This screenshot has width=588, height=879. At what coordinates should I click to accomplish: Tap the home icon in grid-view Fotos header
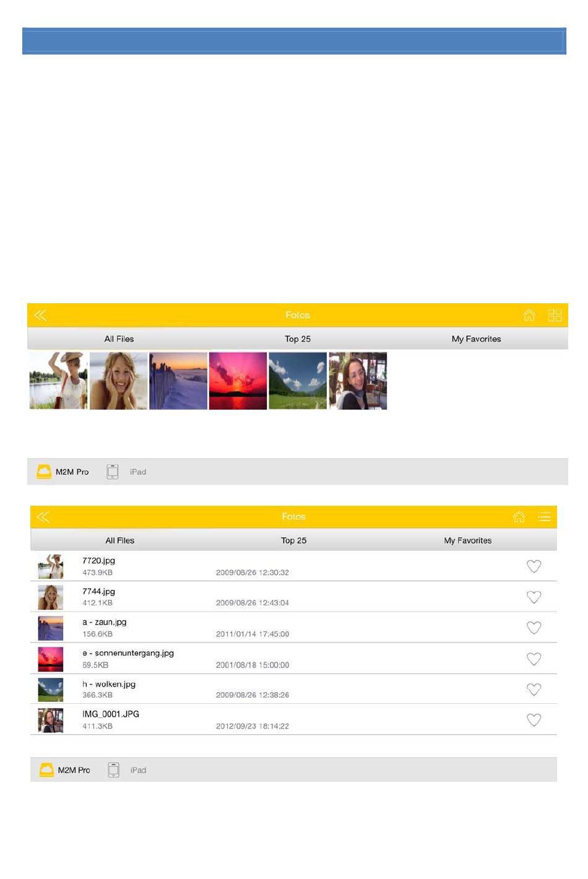[529, 315]
